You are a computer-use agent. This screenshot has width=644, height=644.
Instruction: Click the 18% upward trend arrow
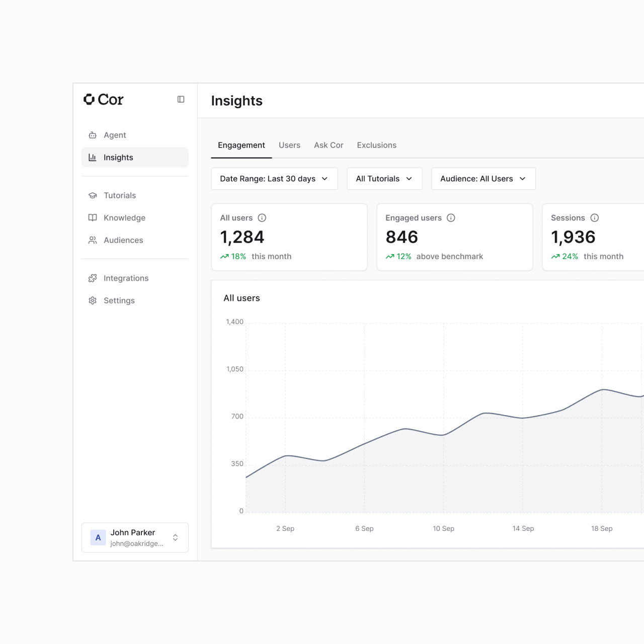click(224, 257)
